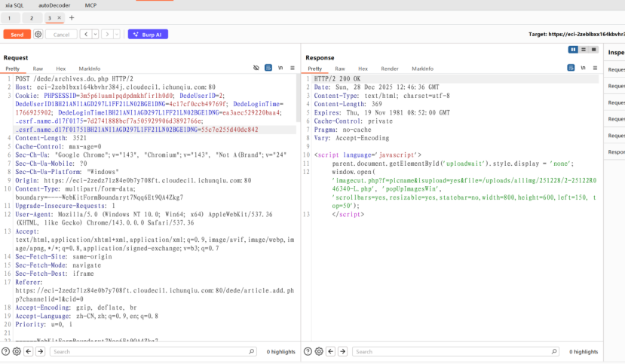Toggle the \n newline display in Response
Image resolution: width=625 pixels, height=364 pixels.
click(583, 68)
